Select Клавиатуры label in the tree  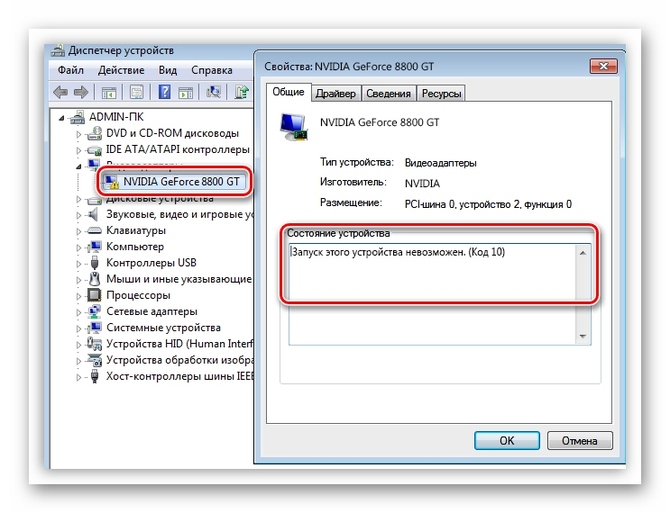tap(136, 230)
